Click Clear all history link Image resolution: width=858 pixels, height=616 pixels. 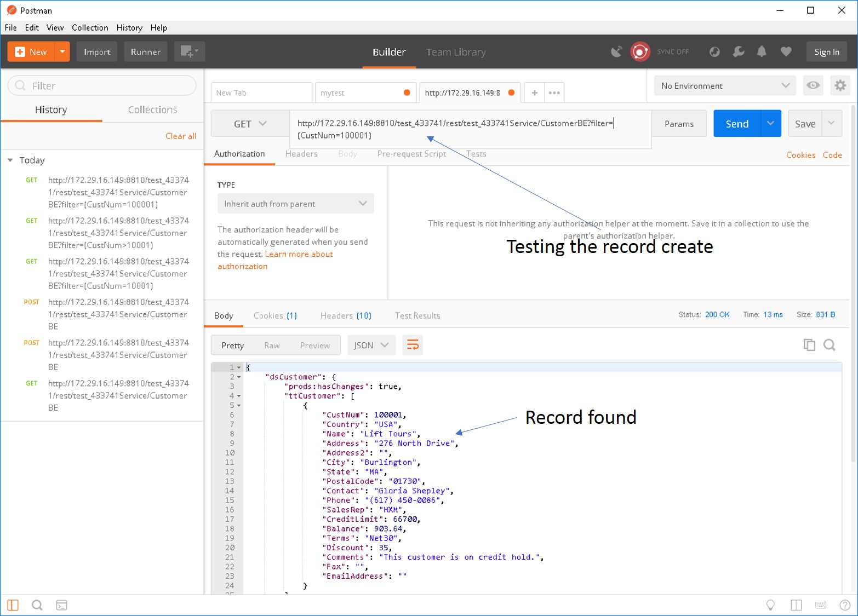(x=181, y=136)
